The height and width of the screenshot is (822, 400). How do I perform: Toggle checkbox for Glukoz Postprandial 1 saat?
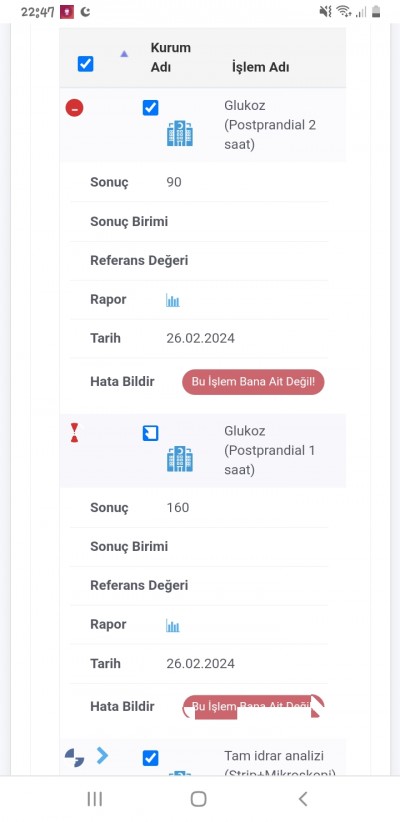click(150, 433)
